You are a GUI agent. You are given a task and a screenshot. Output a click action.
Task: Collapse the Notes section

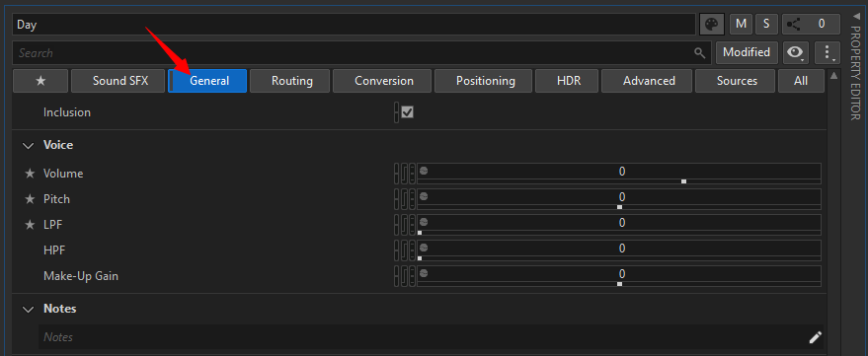pos(29,310)
